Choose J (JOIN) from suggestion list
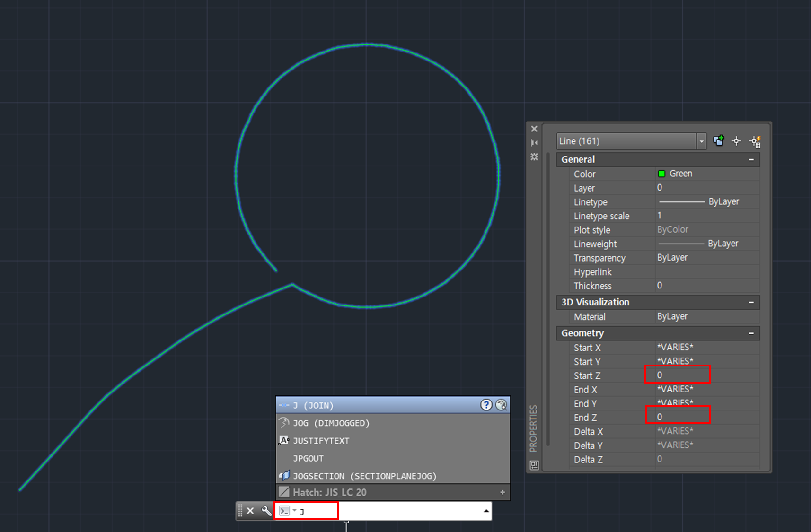Screen dimensions: 811x532 coord(393,405)
